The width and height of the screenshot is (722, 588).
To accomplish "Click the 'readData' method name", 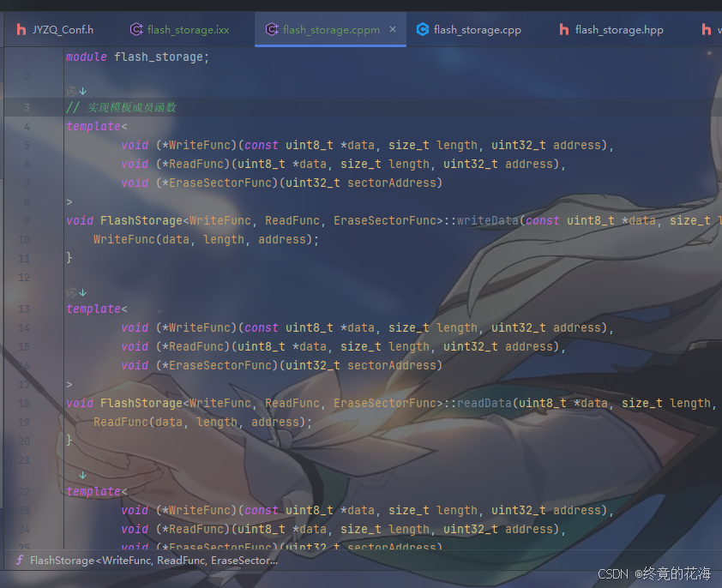I will pyautogui.click(x=484, y=404).
